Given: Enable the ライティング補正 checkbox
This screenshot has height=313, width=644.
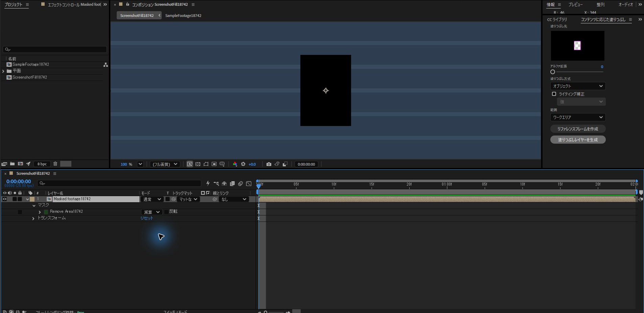Looking at the screenshot, I should [554, 94].
